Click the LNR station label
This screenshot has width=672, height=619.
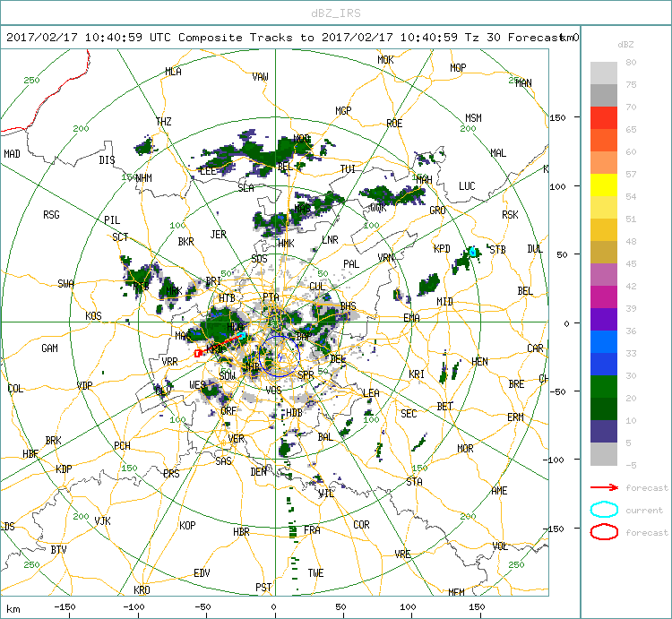[x=330, y=240]
